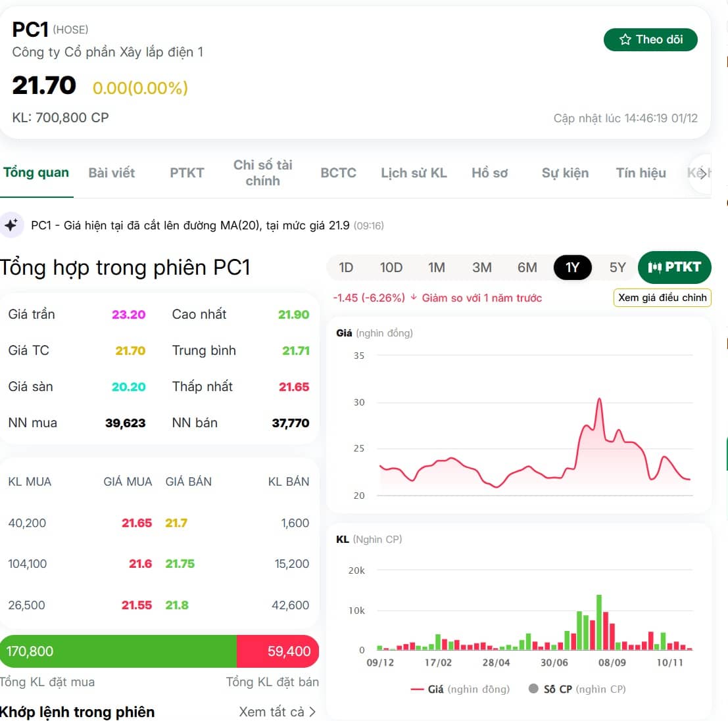Toggle Số CP legend in chart
Viewport: 728px width, 721px height.
point(577,689)
